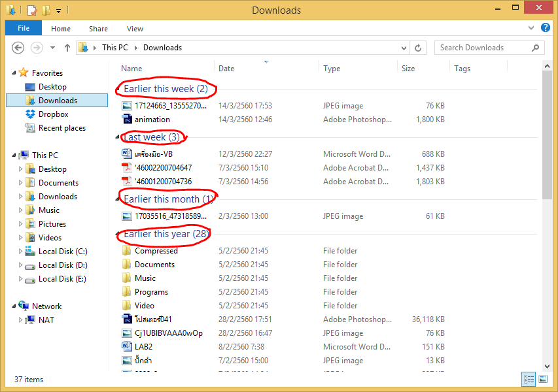Open the Help question mark icon
Image resolution: width=558 pixels, height=392 pixels.
(544, 29)
